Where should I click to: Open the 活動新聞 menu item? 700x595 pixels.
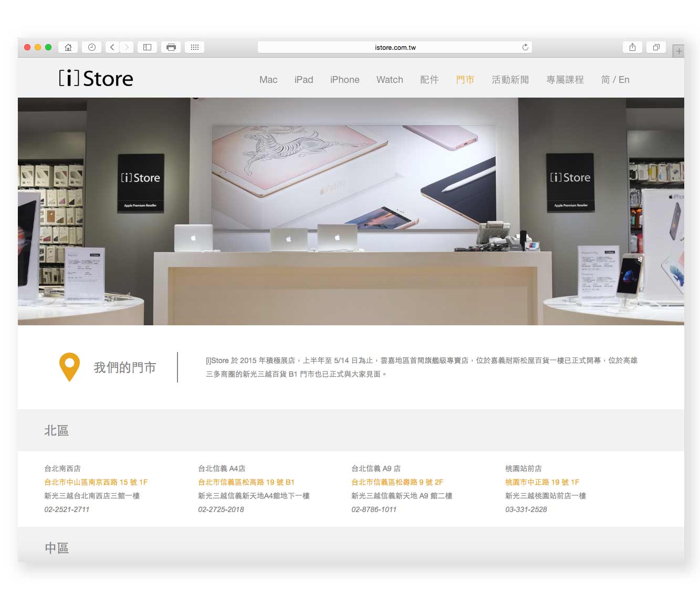[x=510, y=80]
